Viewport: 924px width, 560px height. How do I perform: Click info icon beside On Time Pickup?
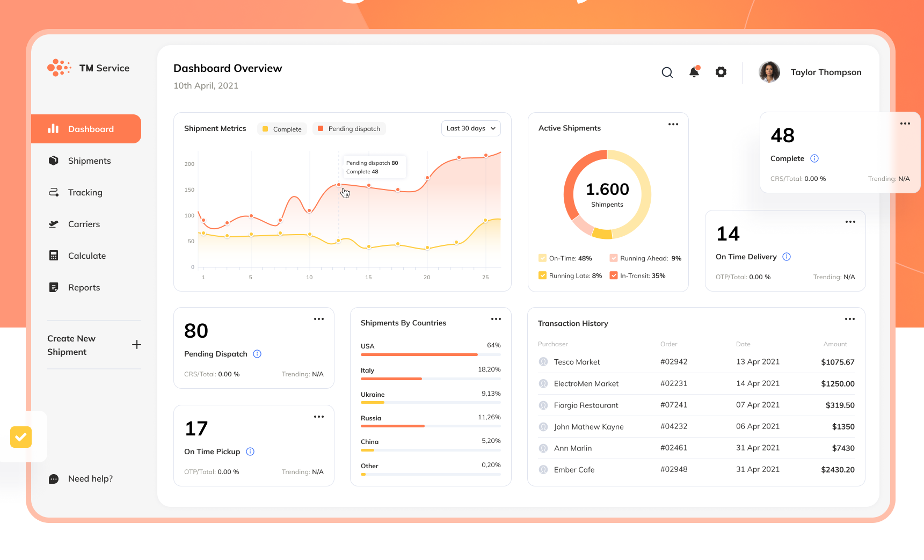coord(250,452)
